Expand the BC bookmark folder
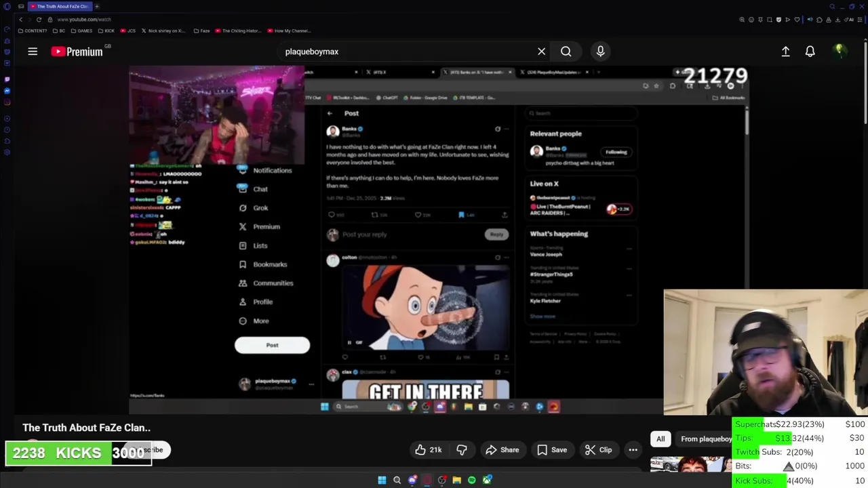Image resolution: width=868 pixels, height=488 pixels. coord(59,30)
